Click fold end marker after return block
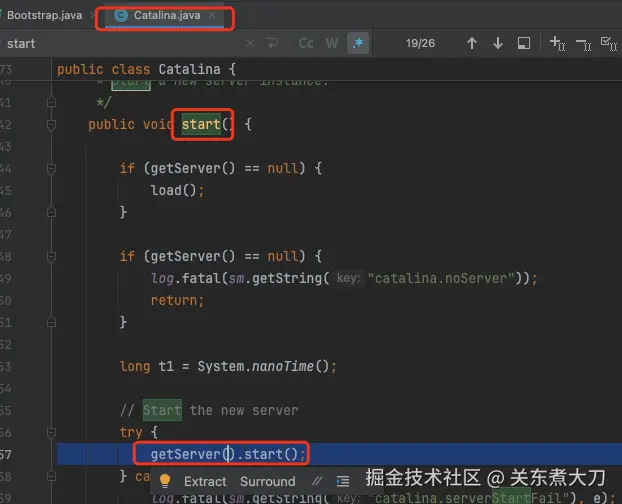Image resolution: width=622 pixels, height=504 pixels. click(x=51, y=322)
